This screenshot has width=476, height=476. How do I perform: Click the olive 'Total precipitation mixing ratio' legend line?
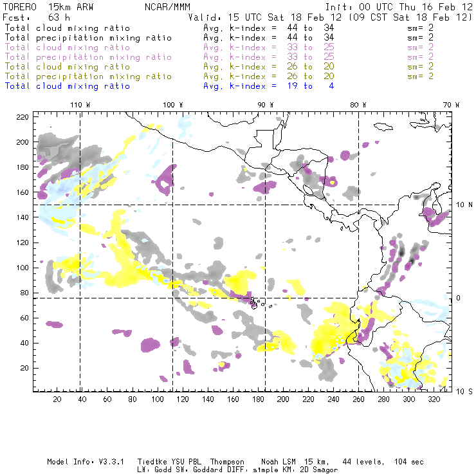[88, 76]
